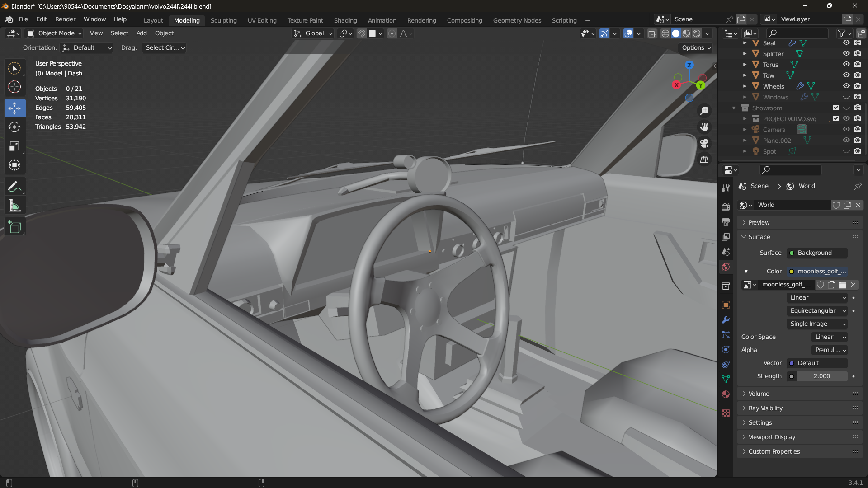
Task: Toggle visibility of the Camera object
Action: [x=846, y=129]
